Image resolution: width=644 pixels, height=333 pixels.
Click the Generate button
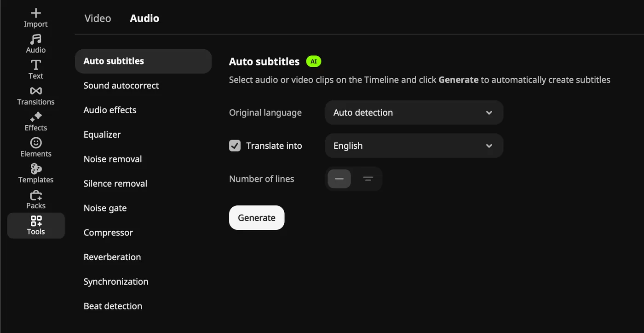(x=257, y=217)
